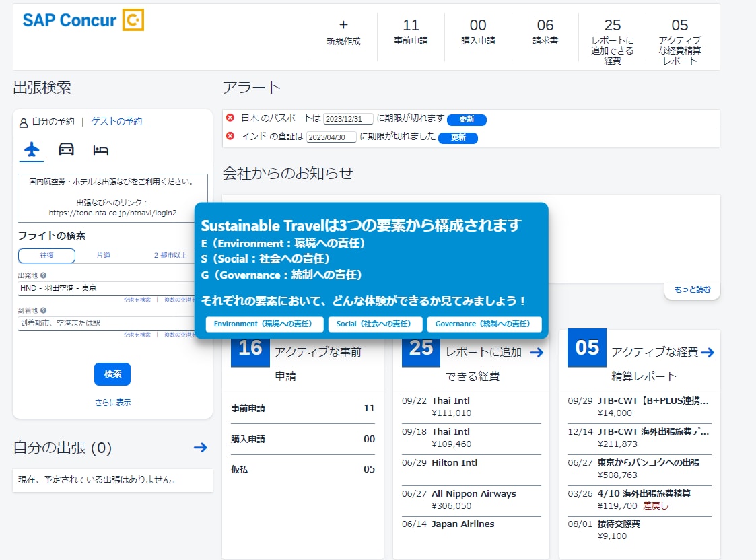Open 09/29 JTB-CWT report ¥14,000

pyautogui.click(x=640, y=407)
